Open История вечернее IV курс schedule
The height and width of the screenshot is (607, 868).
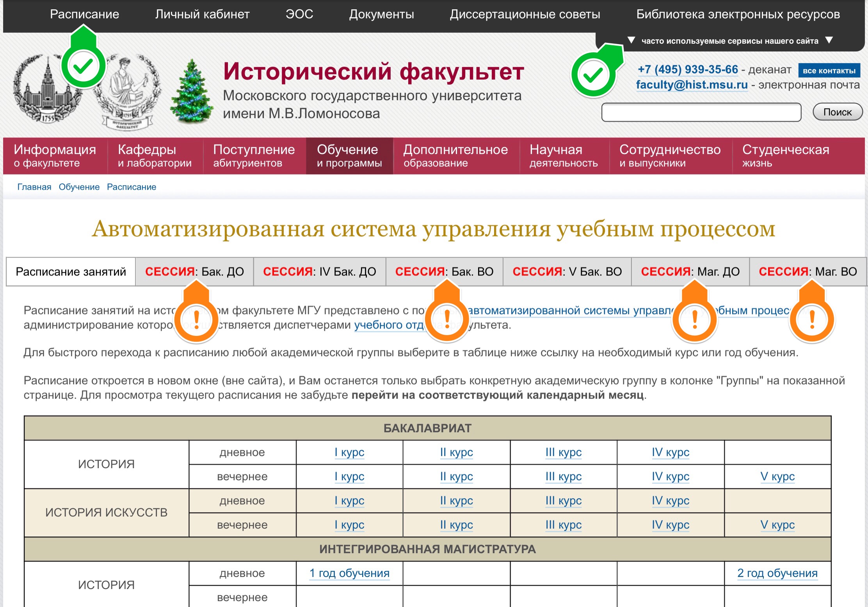click(671, 477)
